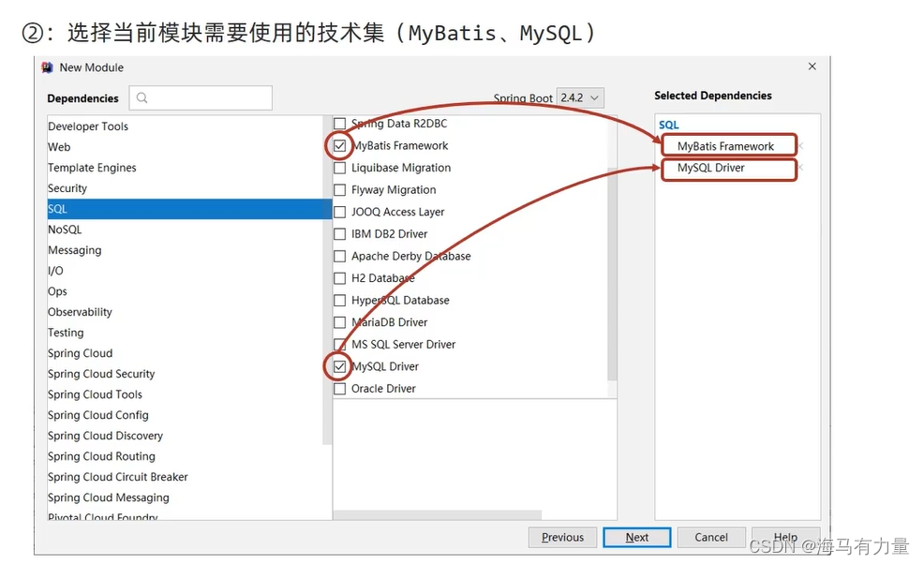Open the Observability category
Viewport: 924px width, 564px height.
(x=185, y=312)
